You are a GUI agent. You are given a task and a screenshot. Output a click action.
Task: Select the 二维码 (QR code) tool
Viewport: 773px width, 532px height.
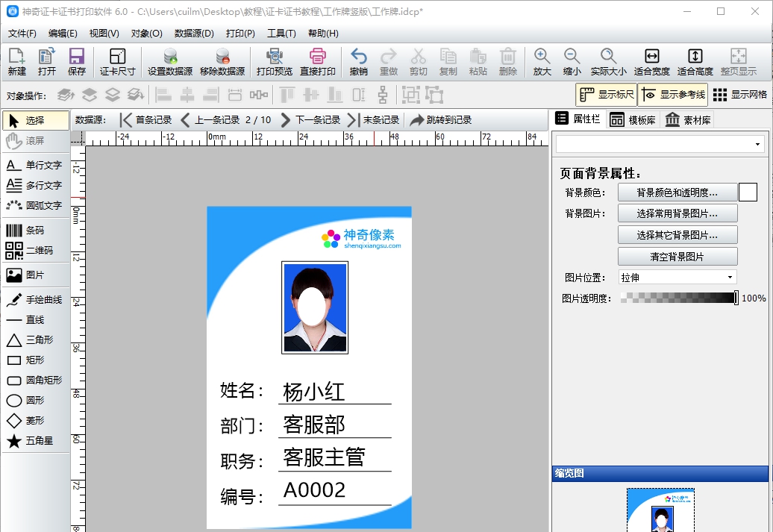tap(34, 250)
